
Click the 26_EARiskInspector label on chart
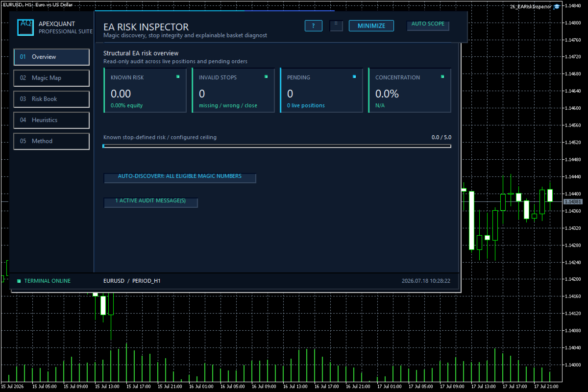531,7
